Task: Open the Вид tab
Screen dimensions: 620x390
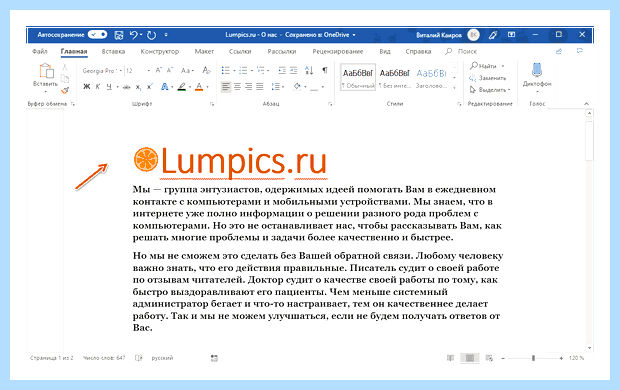Action: pos(385,51)
